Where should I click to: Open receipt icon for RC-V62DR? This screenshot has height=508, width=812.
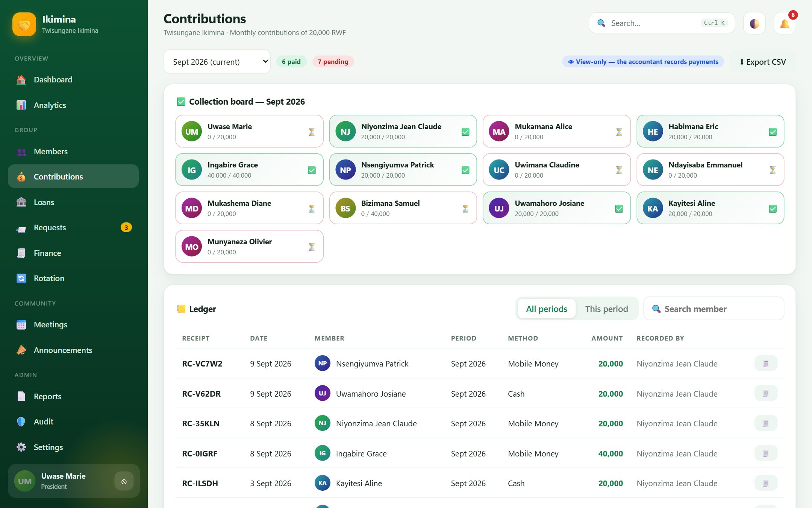[765, 394]
